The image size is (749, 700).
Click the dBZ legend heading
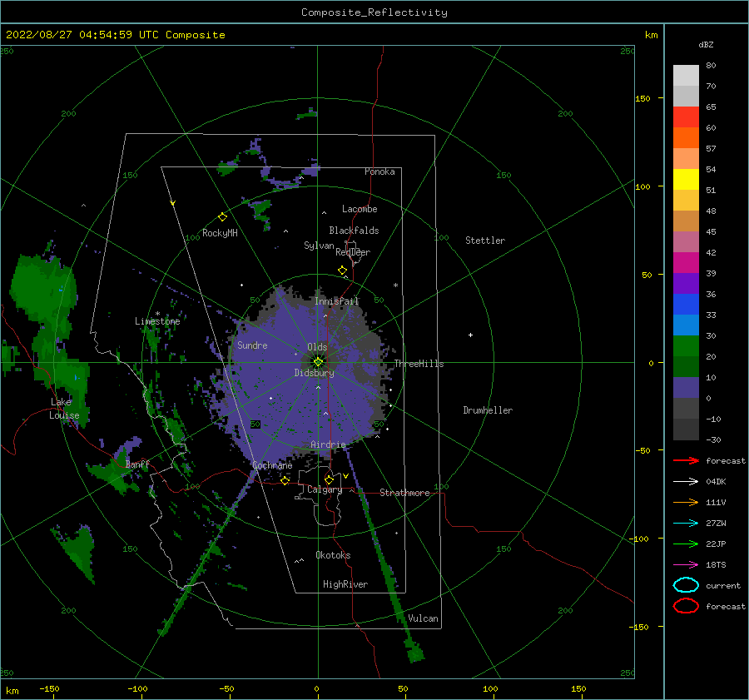coord(706,45)
